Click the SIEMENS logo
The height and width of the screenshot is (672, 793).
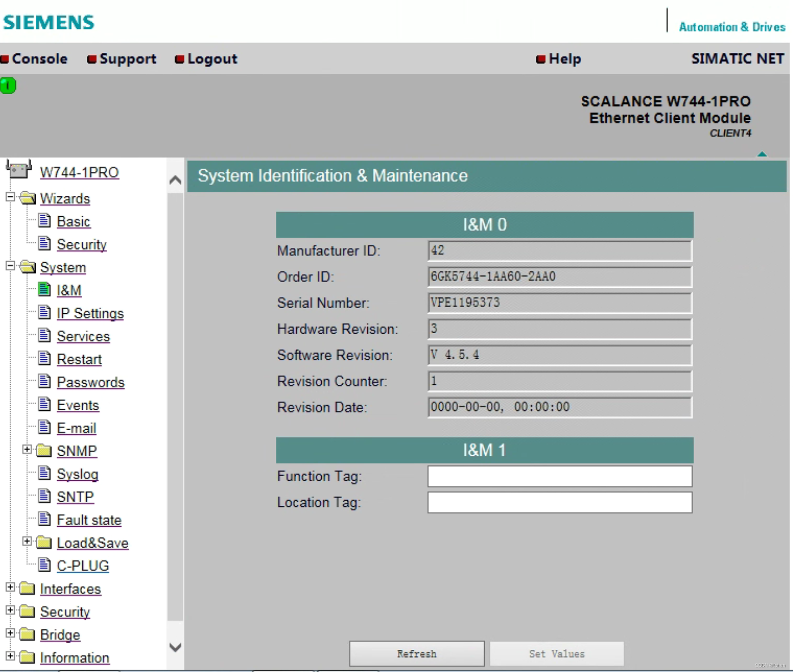(49, 22)
